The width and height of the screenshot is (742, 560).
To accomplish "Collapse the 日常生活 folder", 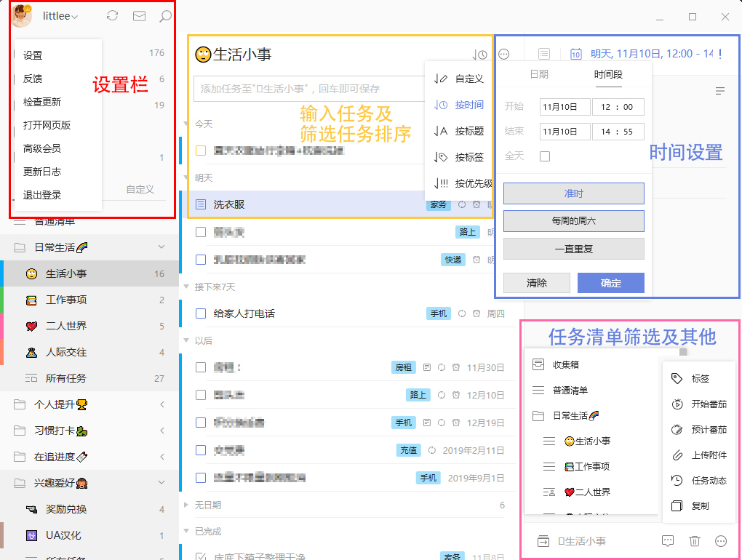I will point(161,247).
